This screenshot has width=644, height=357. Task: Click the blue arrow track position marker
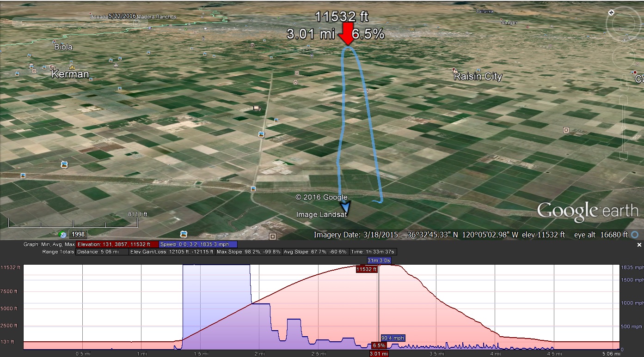point(345,207)
